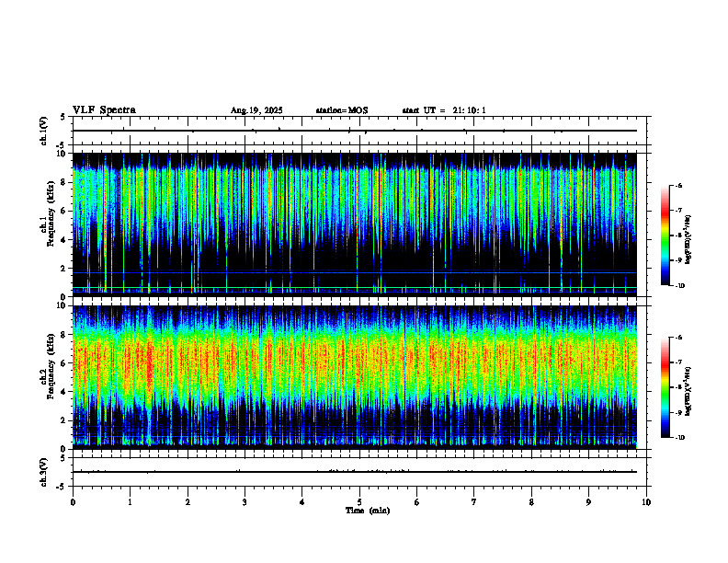728x563 pixels.
Task: Click the "-10" label on ch.2 colorbar
Action: pyautogui.click(x=680, y=438)
